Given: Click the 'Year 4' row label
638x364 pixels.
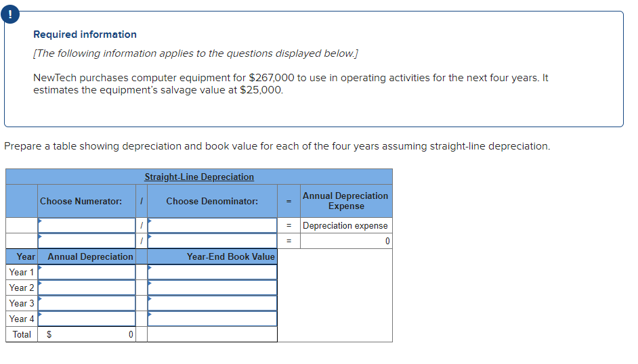Looking at the screenshot, I should coord(22,319).
